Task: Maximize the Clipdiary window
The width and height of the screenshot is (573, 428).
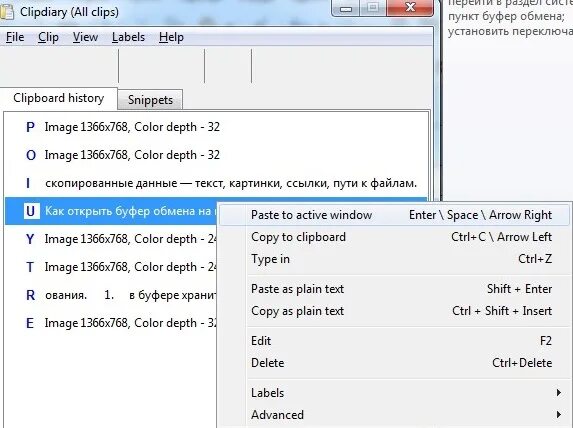Action: coord(373,8)
